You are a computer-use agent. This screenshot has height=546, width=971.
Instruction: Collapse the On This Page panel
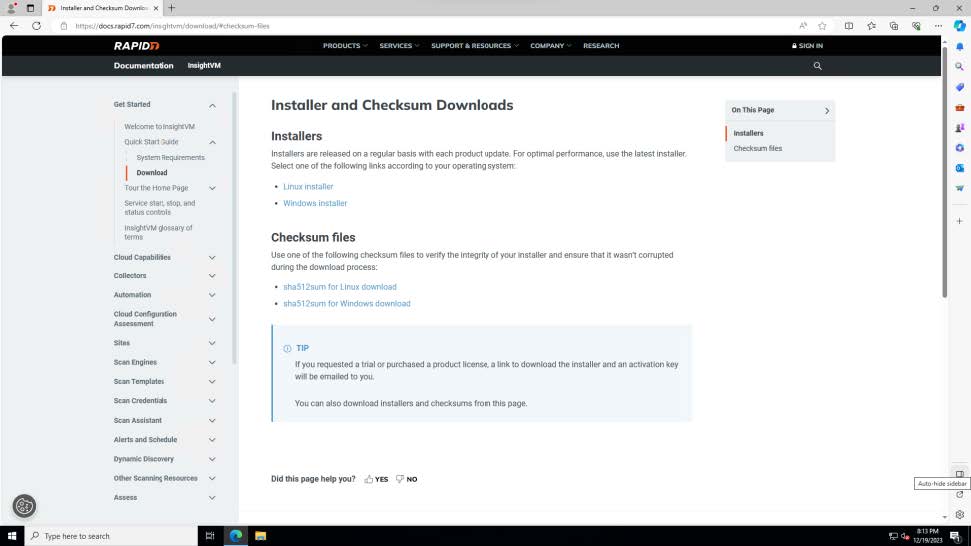(827, 111)
